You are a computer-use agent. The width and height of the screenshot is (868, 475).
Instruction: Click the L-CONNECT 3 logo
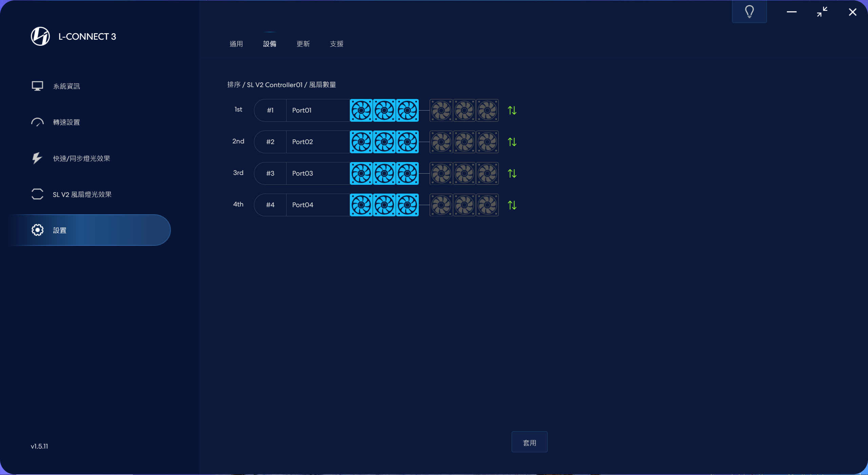point(40,36)
